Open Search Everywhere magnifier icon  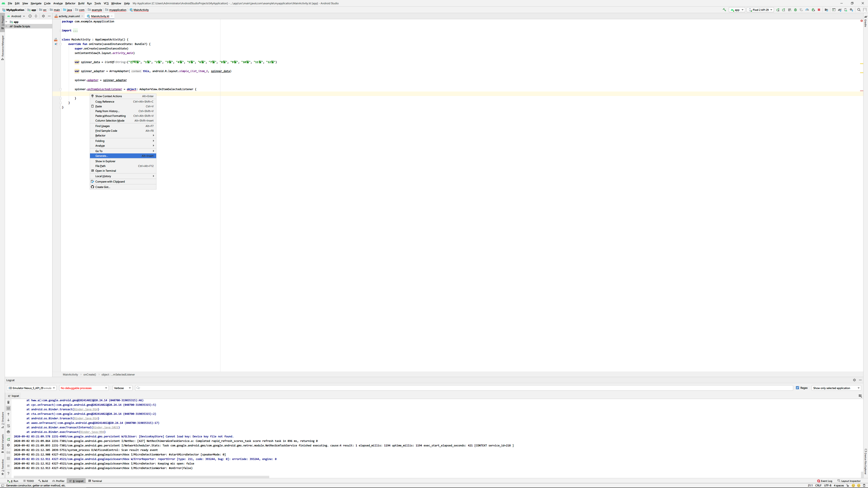859,10
